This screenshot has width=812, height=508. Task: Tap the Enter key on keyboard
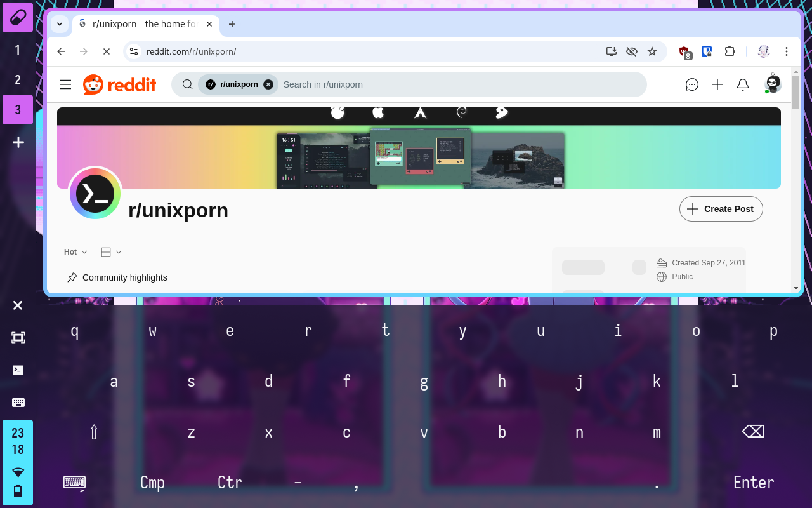click(x=754, y=483)
